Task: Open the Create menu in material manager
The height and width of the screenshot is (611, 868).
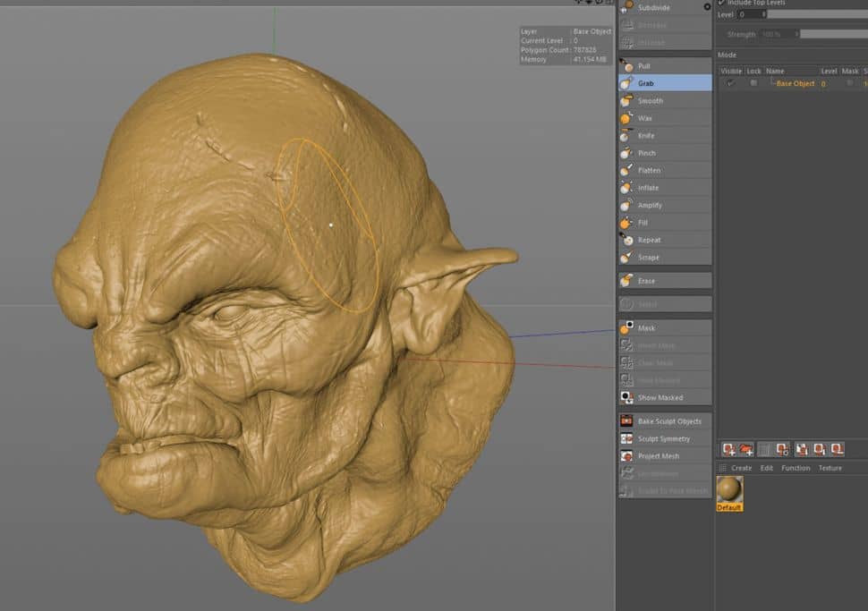Action: [740, 467]
